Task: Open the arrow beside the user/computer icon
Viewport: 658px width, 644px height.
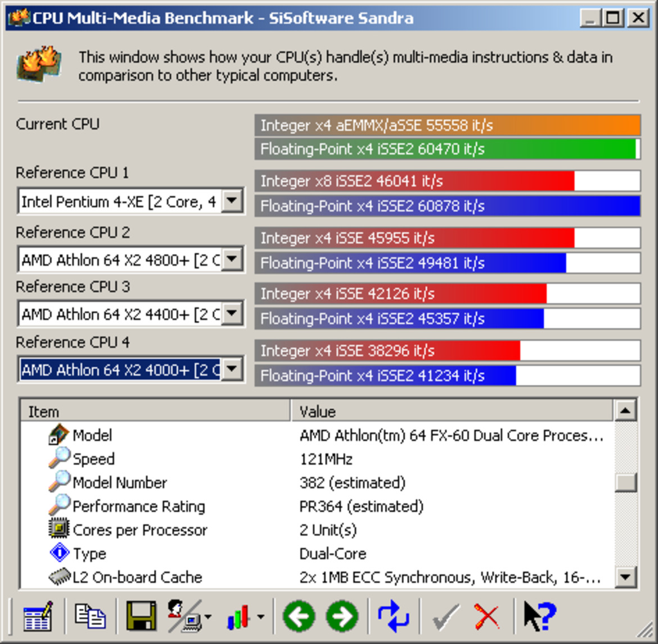Action: [208, 616]
